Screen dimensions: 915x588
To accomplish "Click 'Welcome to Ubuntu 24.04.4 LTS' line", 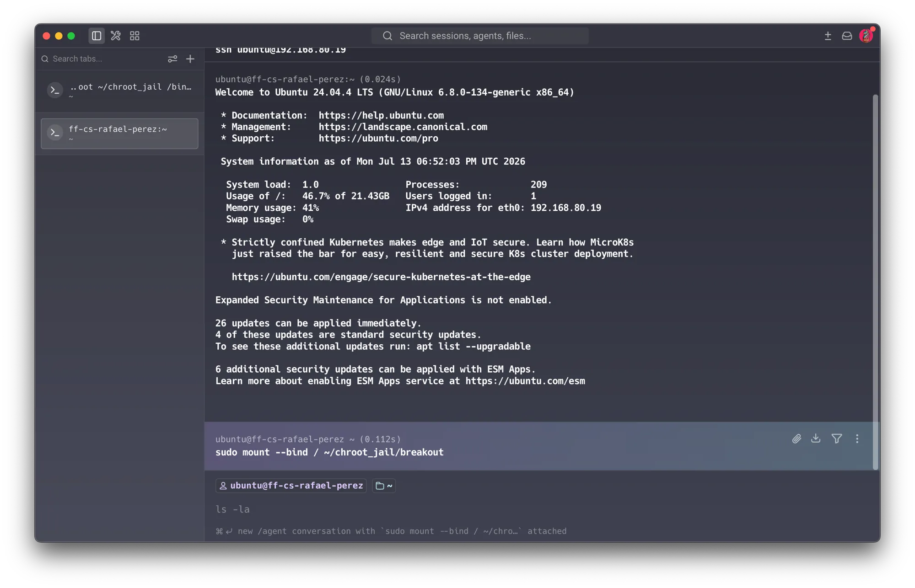I will click(x=394, y=92).
